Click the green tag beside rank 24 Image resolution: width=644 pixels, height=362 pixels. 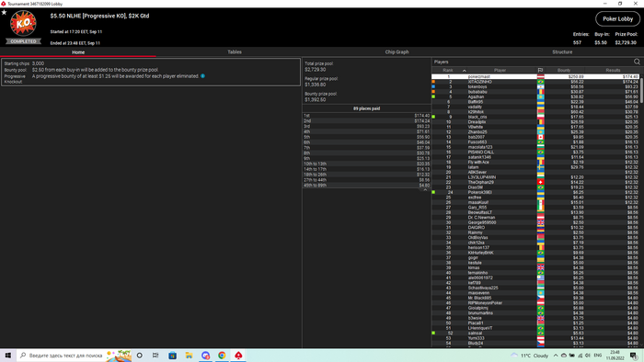pyautogui.click(x=433, y=192)
